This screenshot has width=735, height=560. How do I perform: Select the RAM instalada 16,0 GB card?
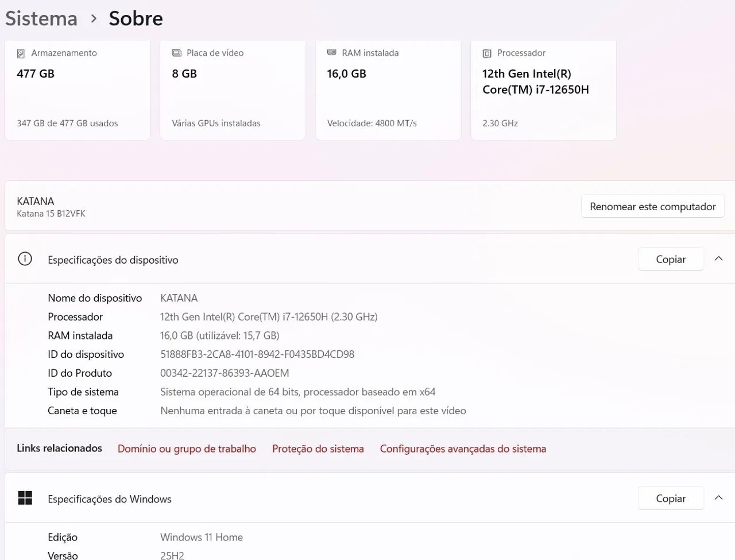pos(388,90)
